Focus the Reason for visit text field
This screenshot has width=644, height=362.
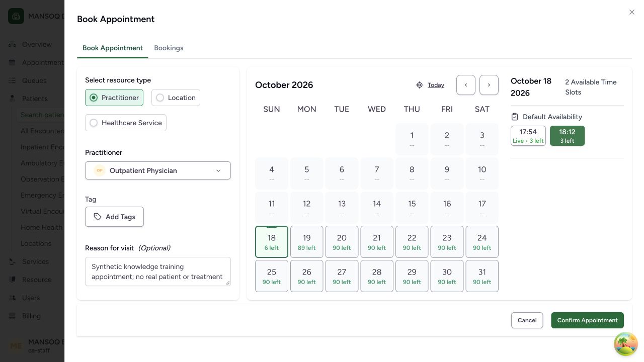[x=158, y=271]
